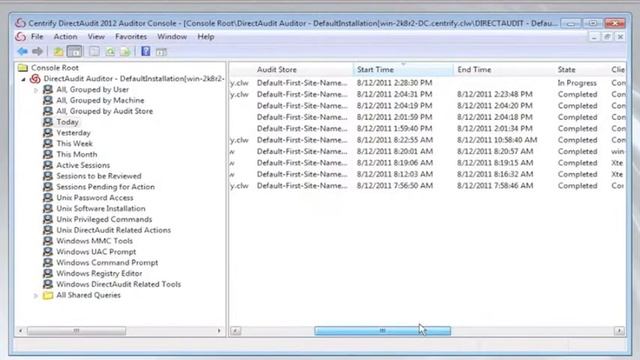This screenshot has width=640, height=360.
Task: Click the blue Help question mark icon
Action: click(146, 51)
